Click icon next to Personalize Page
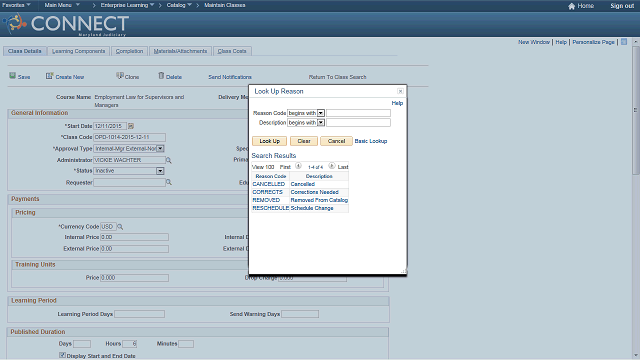This screenshot has width=640, height=360. click(x=624, y=42)
